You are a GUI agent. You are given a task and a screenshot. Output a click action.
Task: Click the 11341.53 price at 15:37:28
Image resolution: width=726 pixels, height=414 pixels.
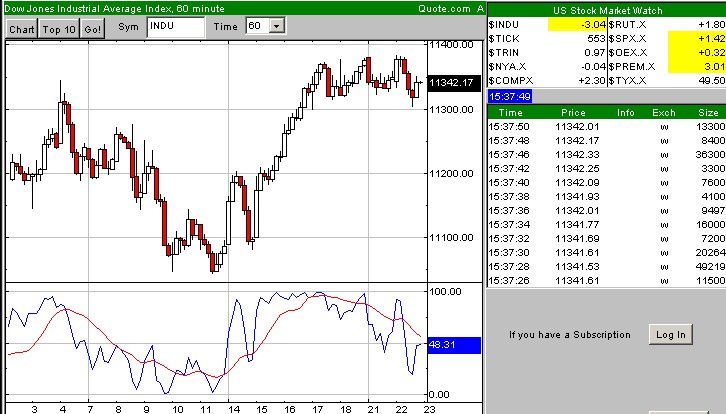tap(577, 267)
